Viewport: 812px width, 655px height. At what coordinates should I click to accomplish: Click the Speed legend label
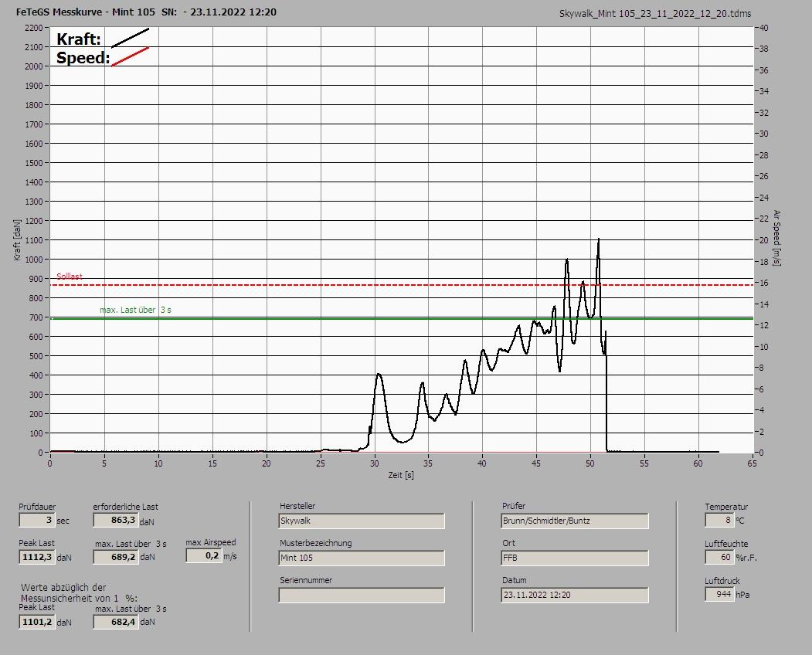point(83,57)
